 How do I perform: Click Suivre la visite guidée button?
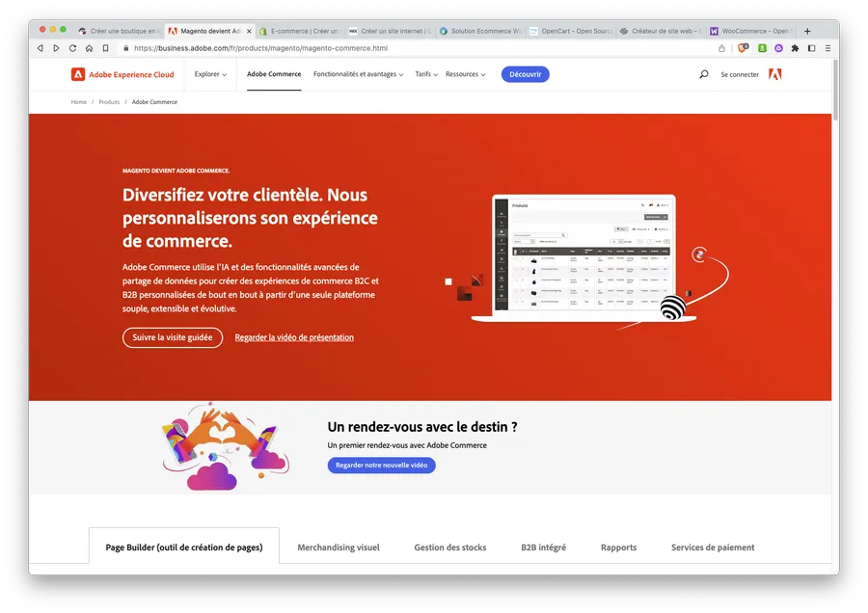point(173,337)
